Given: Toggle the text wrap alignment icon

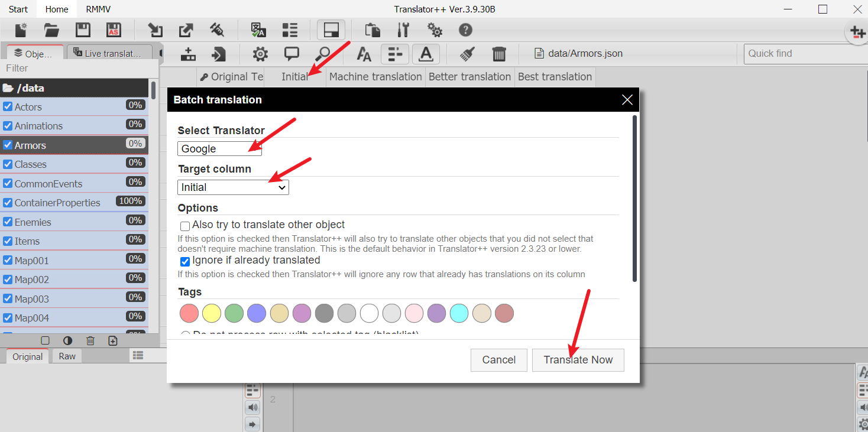Looking at the screenshot, I should (395, 54).
